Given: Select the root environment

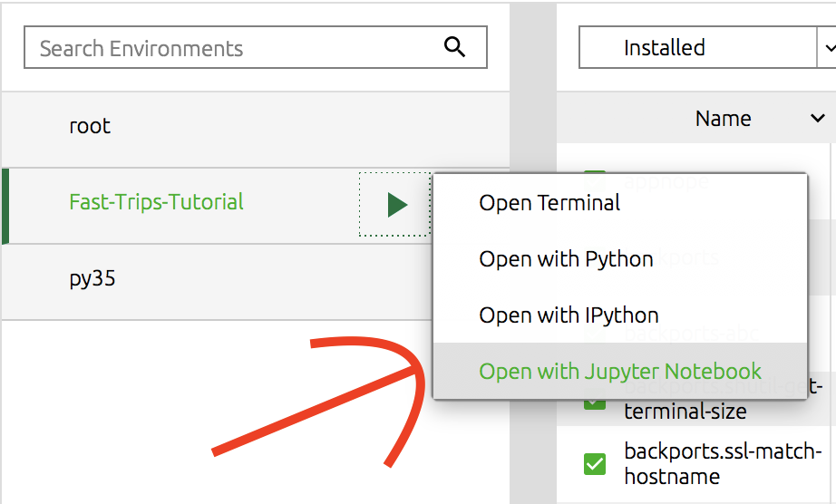Looking at the screenshot, I should tap(90, 126).
